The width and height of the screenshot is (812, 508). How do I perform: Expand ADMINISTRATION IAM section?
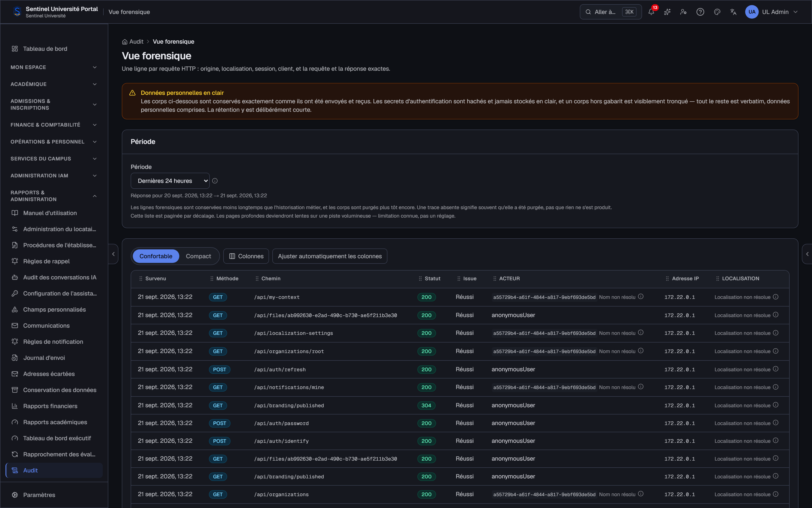pos(54,176)
